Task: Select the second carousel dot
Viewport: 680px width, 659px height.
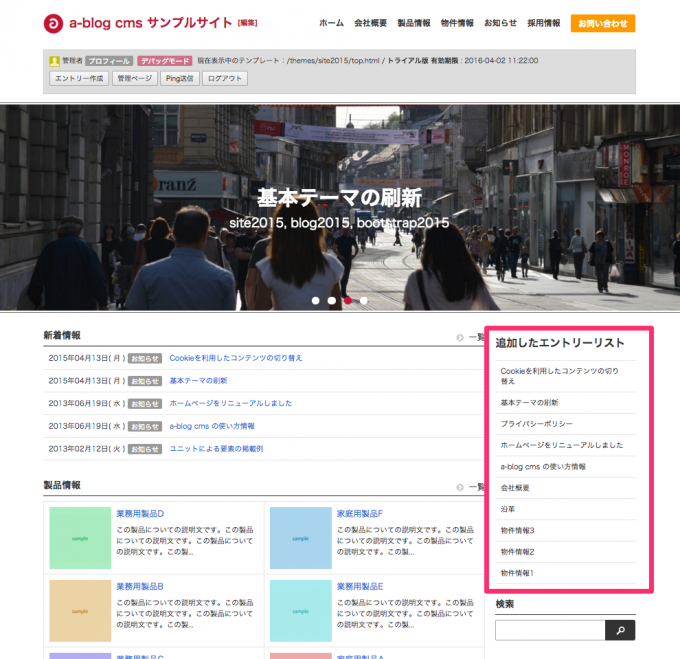Action: 332,300
